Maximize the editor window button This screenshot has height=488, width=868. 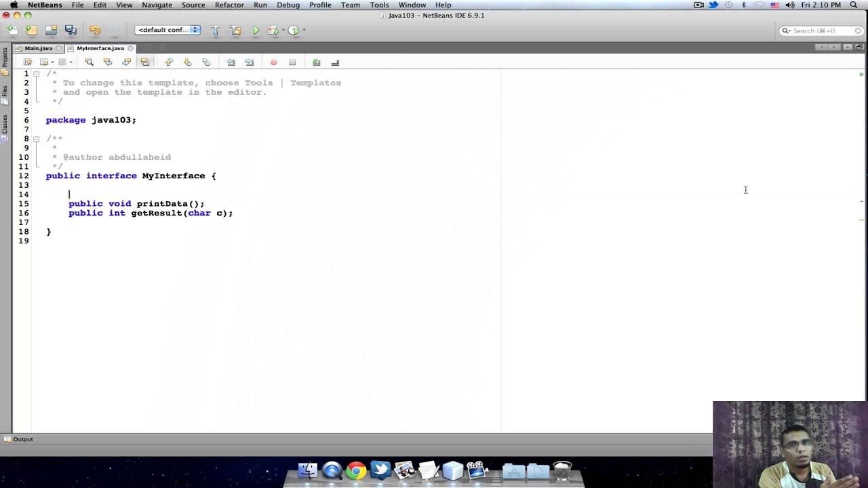pyautogui.click(x=860, y=47)
